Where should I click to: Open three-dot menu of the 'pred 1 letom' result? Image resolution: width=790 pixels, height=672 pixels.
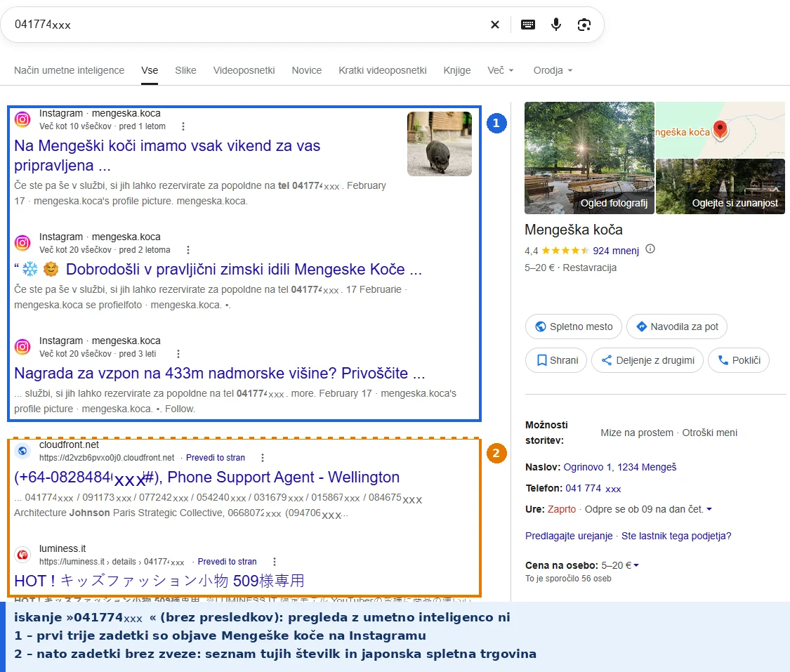[x=183, y=126]
